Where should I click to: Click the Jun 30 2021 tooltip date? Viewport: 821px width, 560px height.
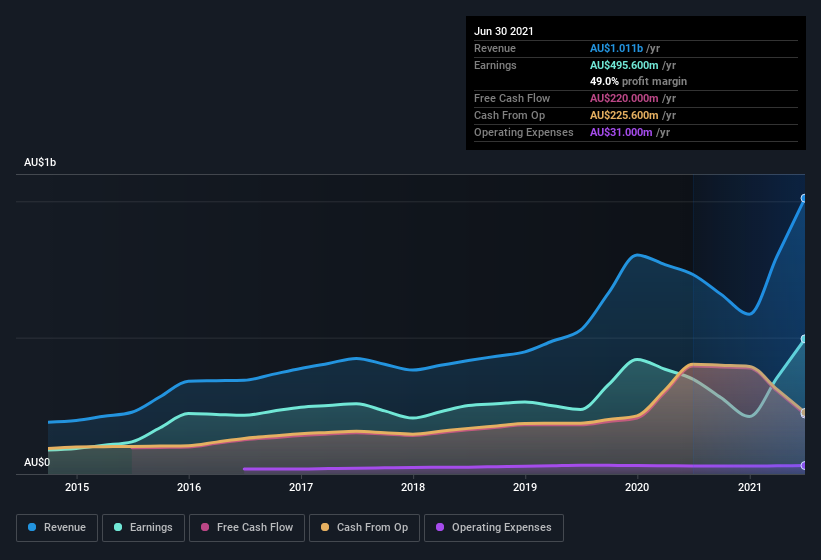click(x=504, y=31)
